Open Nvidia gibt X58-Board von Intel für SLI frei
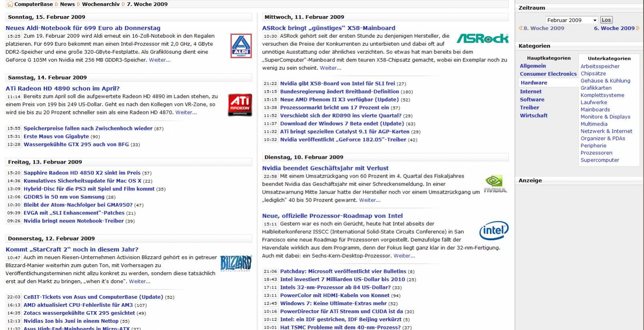644x330 pixels. [x=338, y=83]
